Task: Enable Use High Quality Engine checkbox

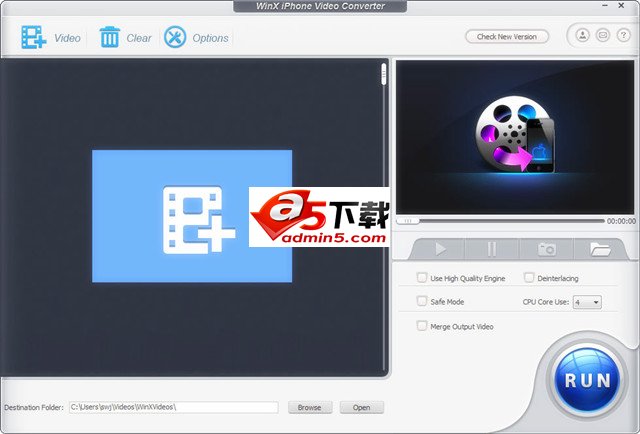Action: 422,278
